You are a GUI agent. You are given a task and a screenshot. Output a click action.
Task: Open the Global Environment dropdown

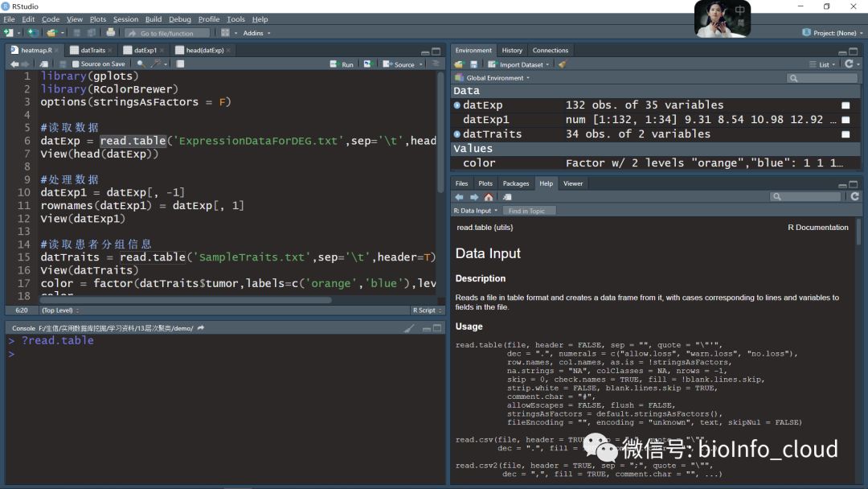(x=492, y=78)
